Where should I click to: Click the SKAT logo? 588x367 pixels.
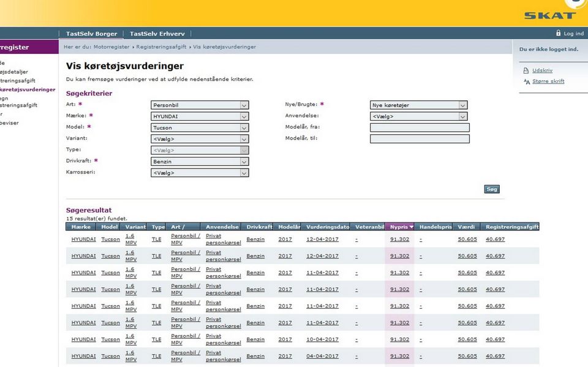pos(549,15)
